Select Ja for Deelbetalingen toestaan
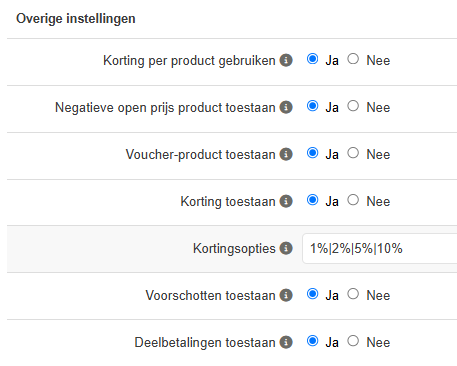 (312, 341)
